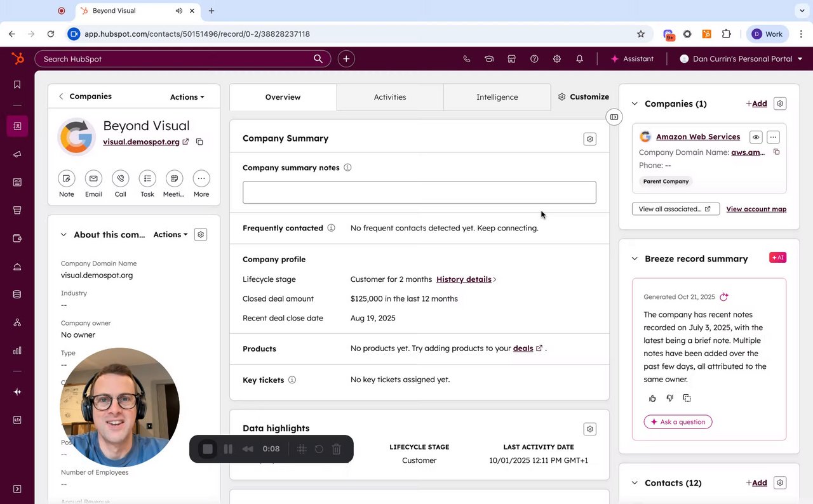Create a Note for Beyond Visual
The width and height of the screenshot is (813, 504).
coord(67,178)
